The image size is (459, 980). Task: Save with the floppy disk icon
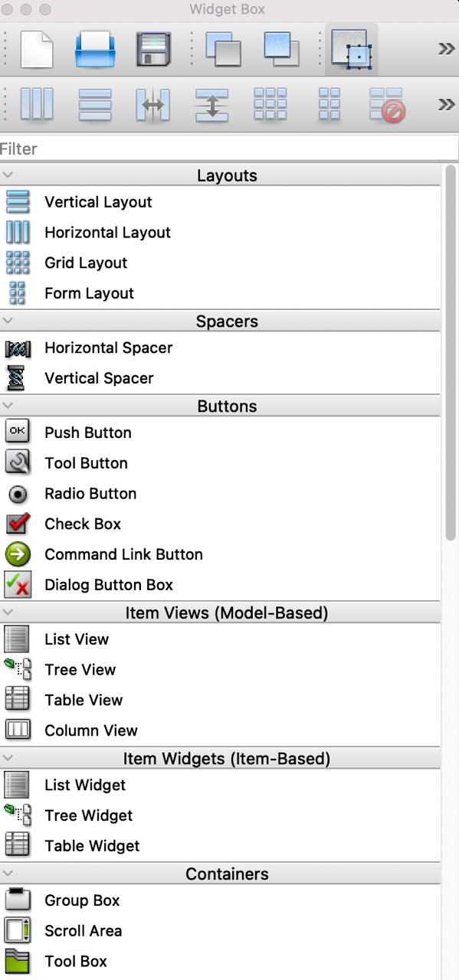point(154,50)
